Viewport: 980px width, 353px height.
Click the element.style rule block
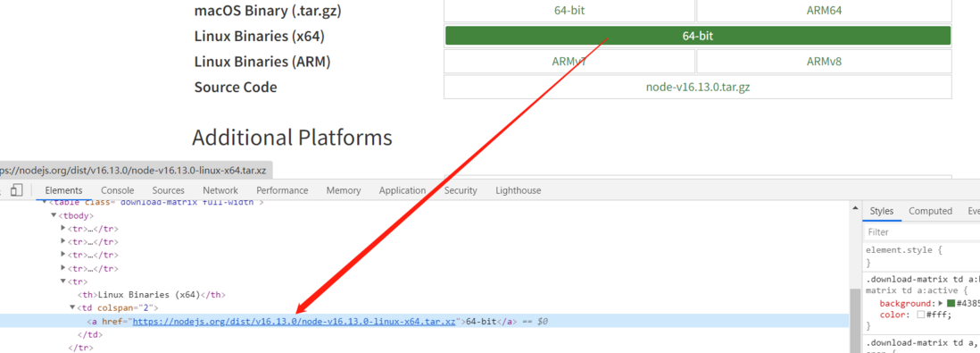(903, 256)
